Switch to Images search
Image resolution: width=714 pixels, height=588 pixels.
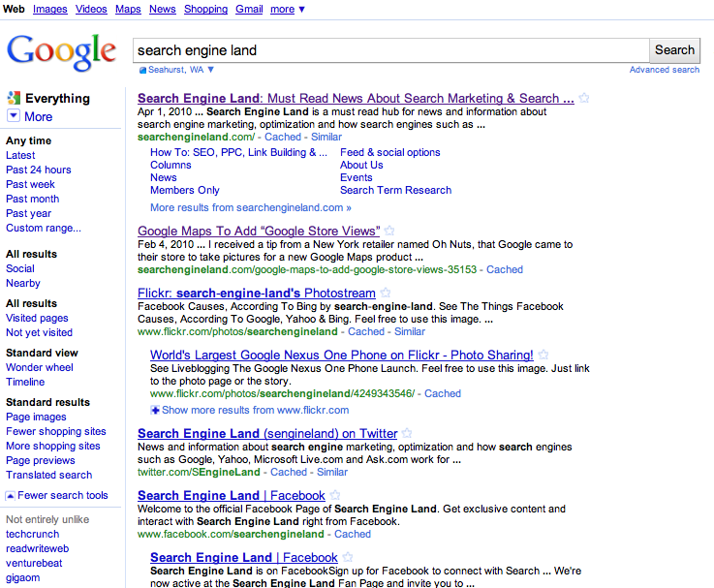[x=50, y=9]
